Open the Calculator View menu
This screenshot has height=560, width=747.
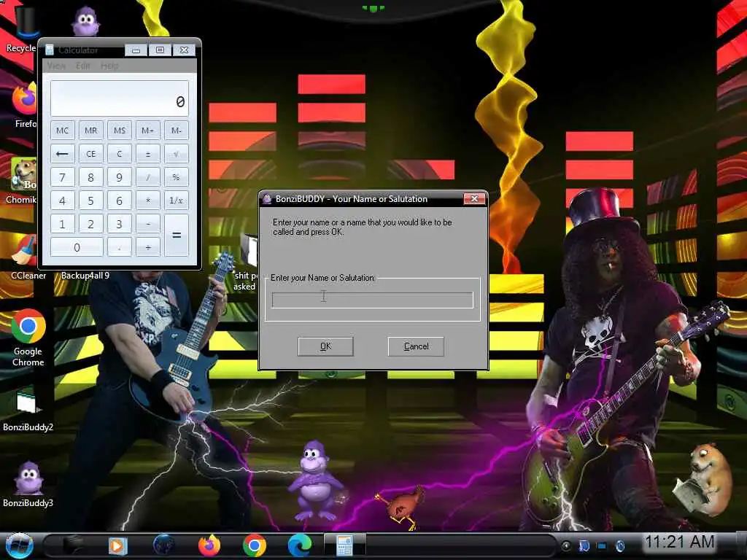tap(57, 66)
